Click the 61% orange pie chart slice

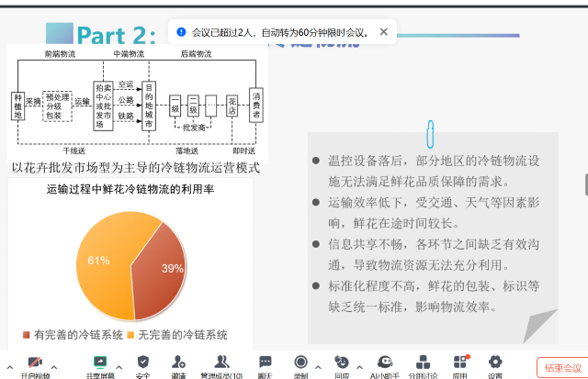pyautogui.click(x=101, y=266)
